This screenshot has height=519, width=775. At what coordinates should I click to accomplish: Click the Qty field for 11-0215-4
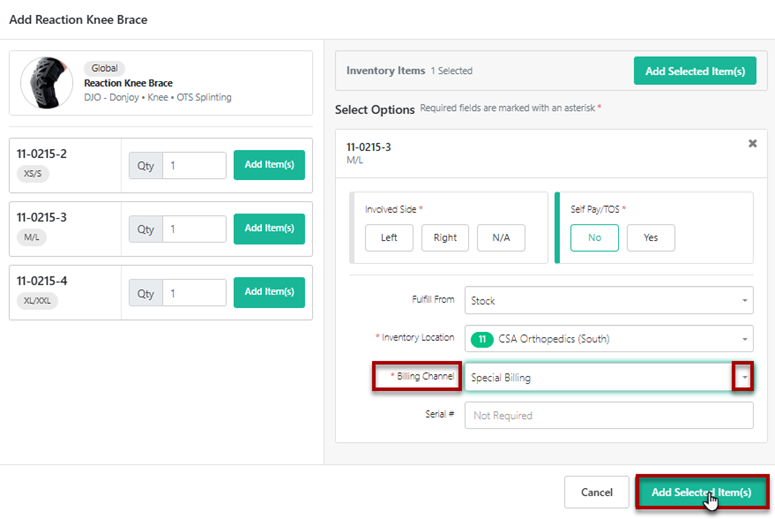coord(194,293)
